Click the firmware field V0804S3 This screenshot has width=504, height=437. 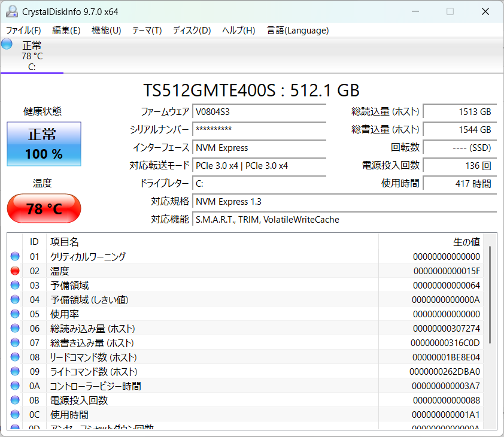coord(259,112)
